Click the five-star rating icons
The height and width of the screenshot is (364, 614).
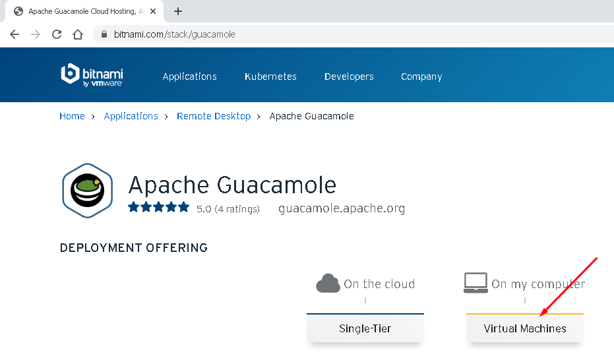[x=158, y=207]
